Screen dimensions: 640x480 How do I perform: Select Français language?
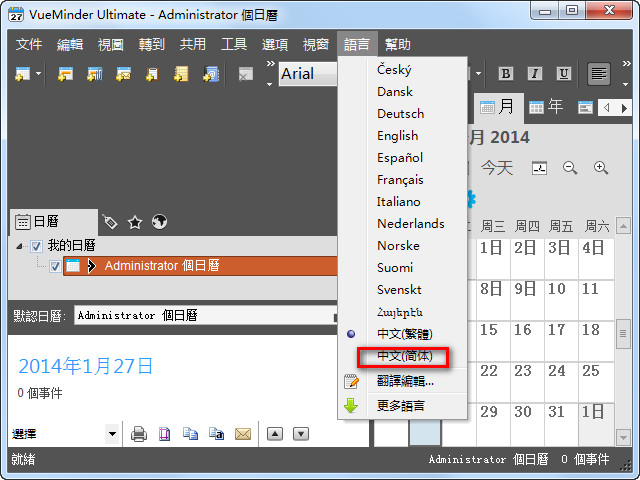click(x=400, y=180)
